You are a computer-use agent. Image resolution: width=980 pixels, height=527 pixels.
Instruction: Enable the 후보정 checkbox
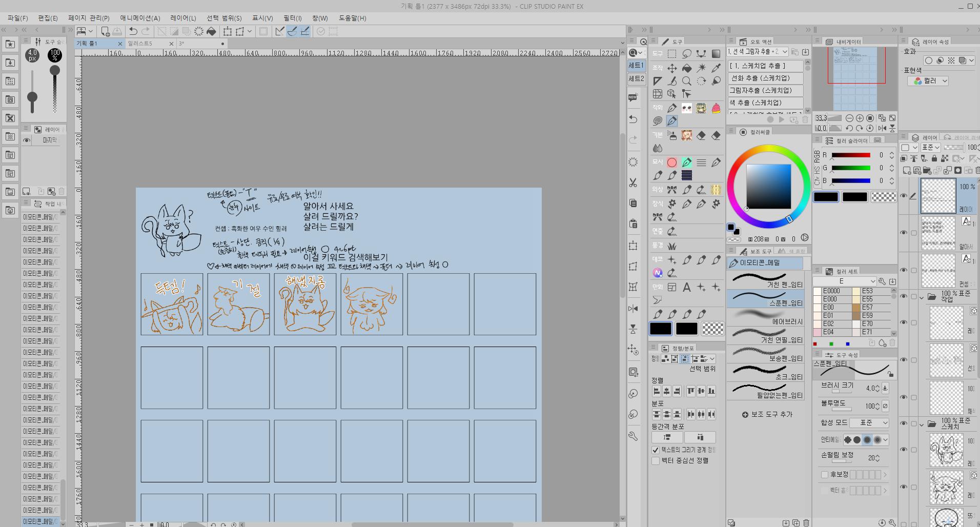tap(825, 475)
